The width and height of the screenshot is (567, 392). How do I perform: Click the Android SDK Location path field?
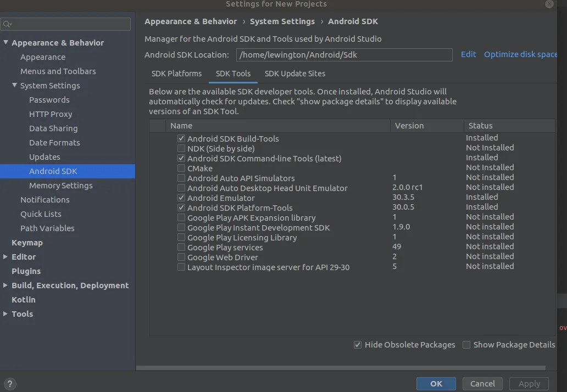pyautogui.click(x=344, y=55)
